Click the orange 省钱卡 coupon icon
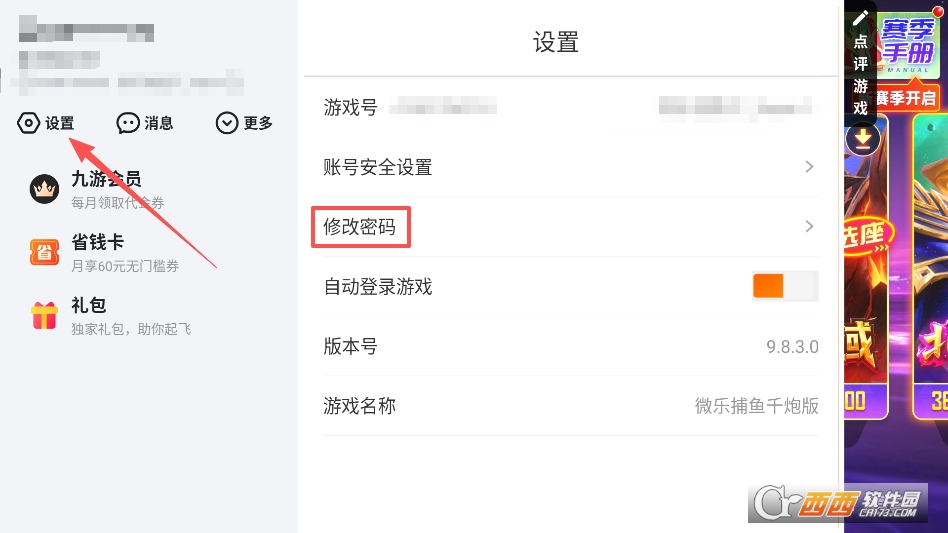The height and width of the screenshot is (533, 948). point(44,252)
